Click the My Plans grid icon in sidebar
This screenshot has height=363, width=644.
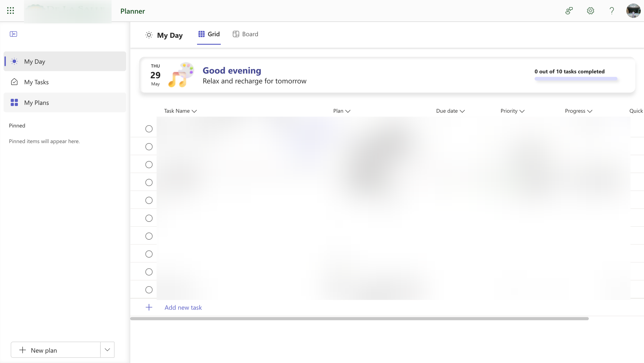[14, 102]
